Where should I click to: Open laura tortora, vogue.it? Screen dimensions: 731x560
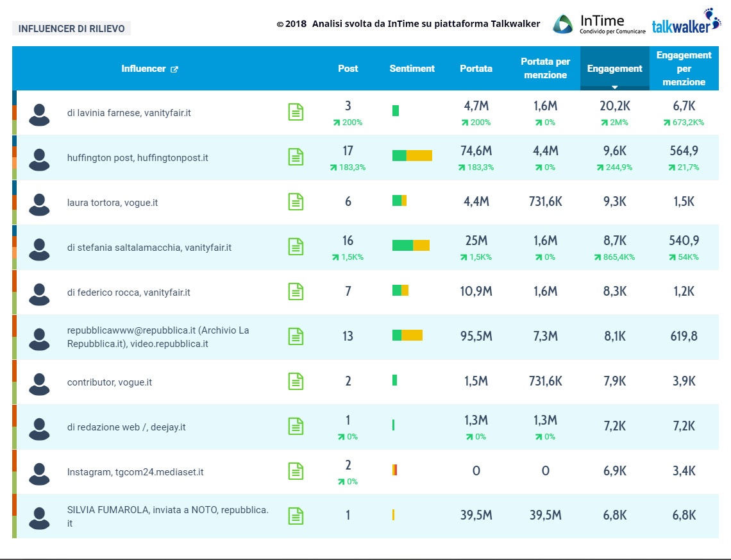tap(112, 202)
